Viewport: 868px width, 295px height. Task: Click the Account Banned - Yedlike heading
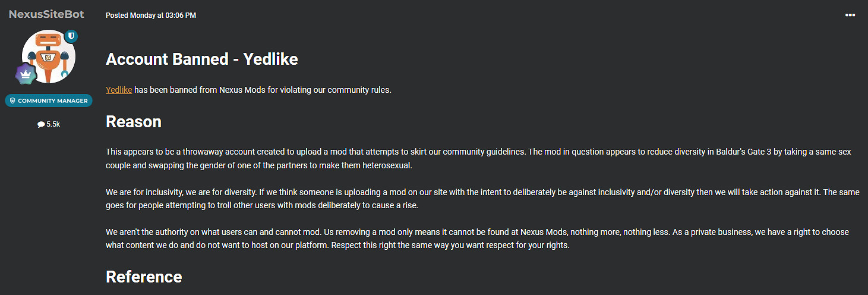click(201, 59)
